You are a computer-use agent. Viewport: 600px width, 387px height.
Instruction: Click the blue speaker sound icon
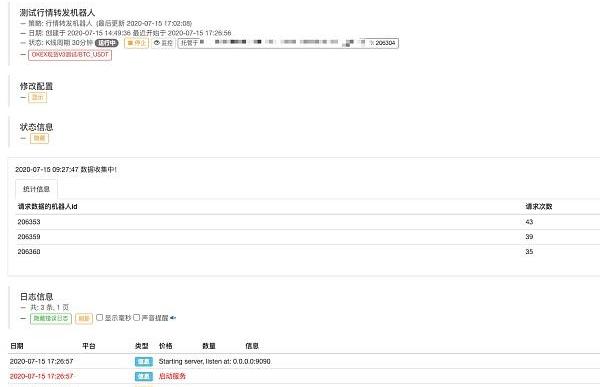coord(173,318)
